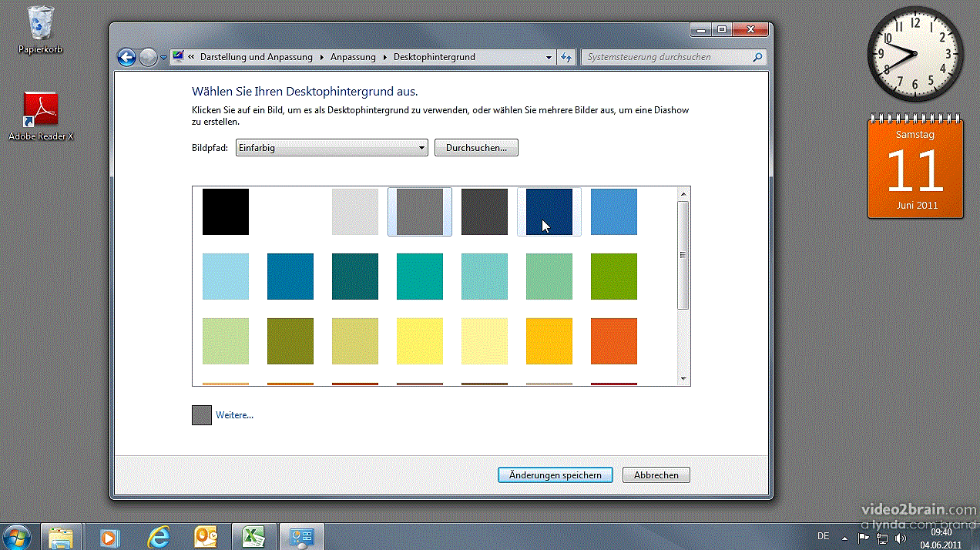This screenshot has height=550, width=980.
Task: Click the DE language indicator
Action: click(823, 536)
